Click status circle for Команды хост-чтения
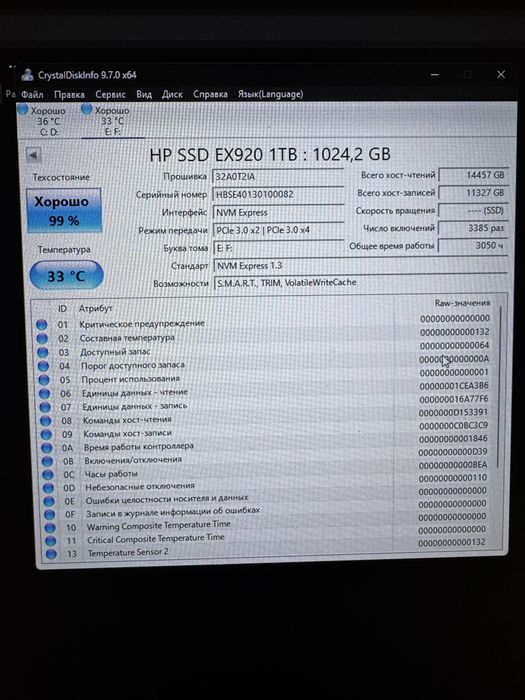 click(46, 421)
